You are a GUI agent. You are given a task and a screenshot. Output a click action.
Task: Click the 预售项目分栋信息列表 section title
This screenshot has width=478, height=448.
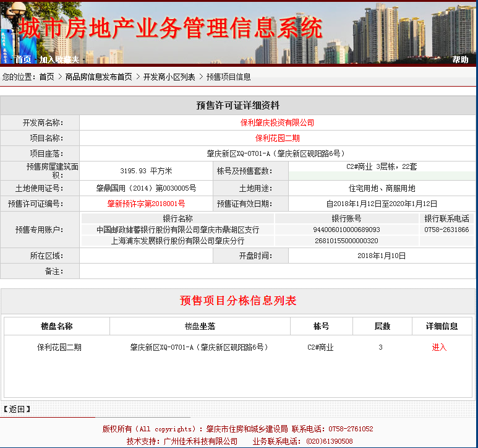238,301
